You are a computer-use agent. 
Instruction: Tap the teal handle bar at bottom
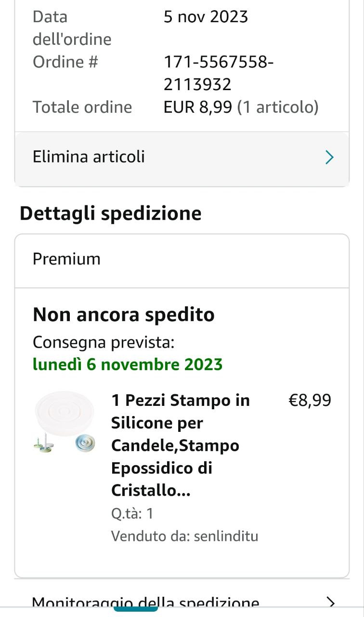pyautogui.click(x=136, y=610)
